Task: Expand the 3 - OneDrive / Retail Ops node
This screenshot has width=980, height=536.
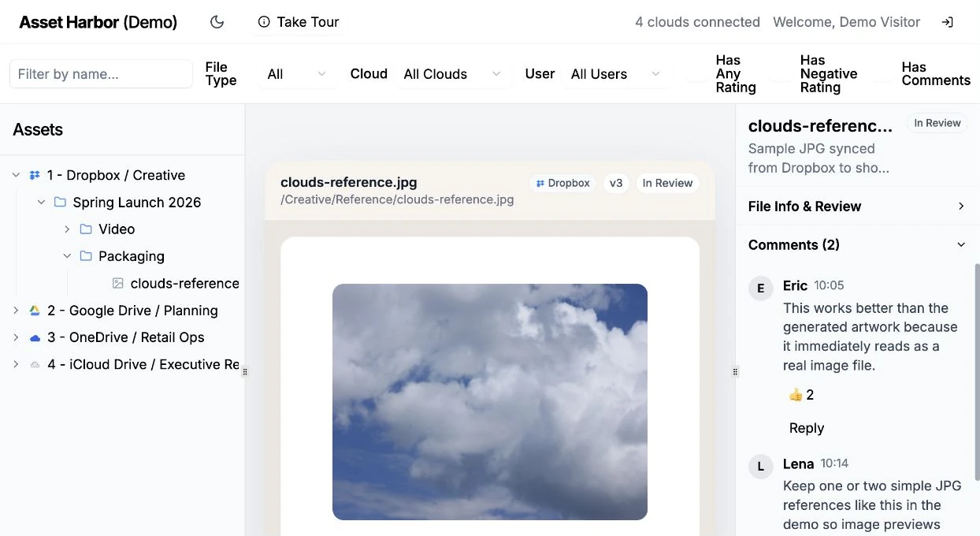Action: [x=16, y=337]
